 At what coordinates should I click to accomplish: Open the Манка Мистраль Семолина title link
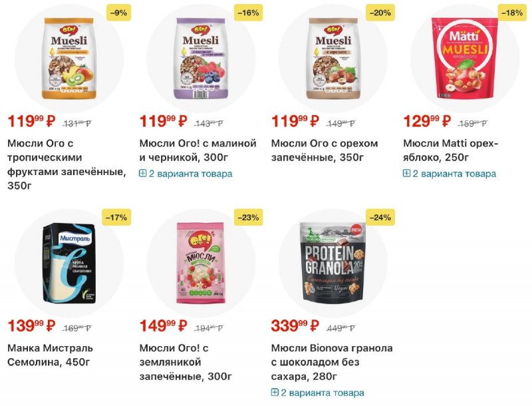click(x=51, y=355)
